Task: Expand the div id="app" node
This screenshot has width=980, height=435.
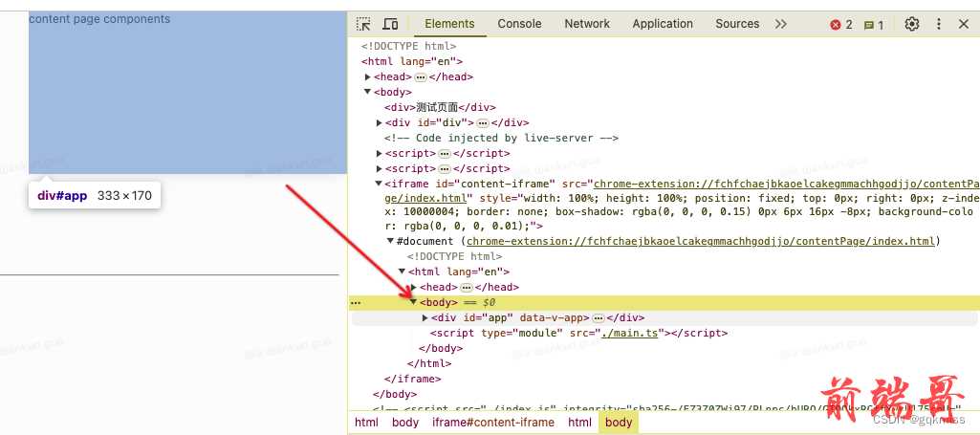Action: tap(425, 317)
